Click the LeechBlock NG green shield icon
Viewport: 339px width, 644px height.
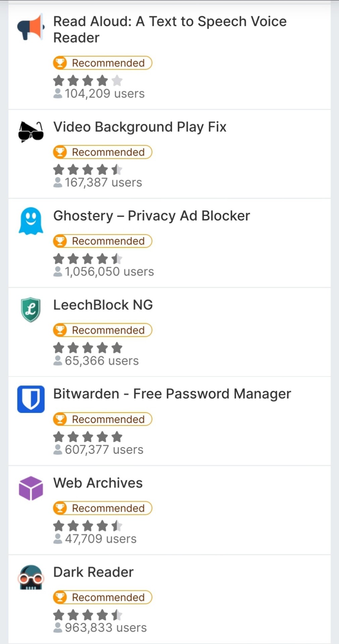pos(31,310)
